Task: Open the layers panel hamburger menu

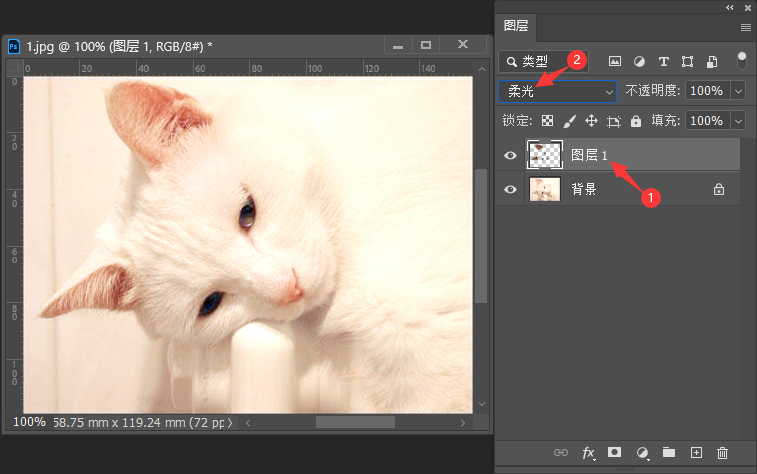Action: [x=745, y=27]
